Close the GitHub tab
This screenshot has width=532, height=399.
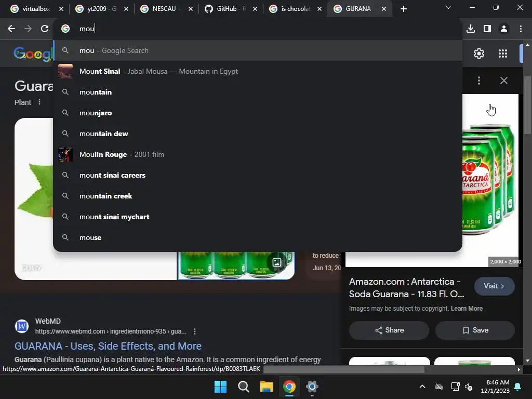(255, 9)
